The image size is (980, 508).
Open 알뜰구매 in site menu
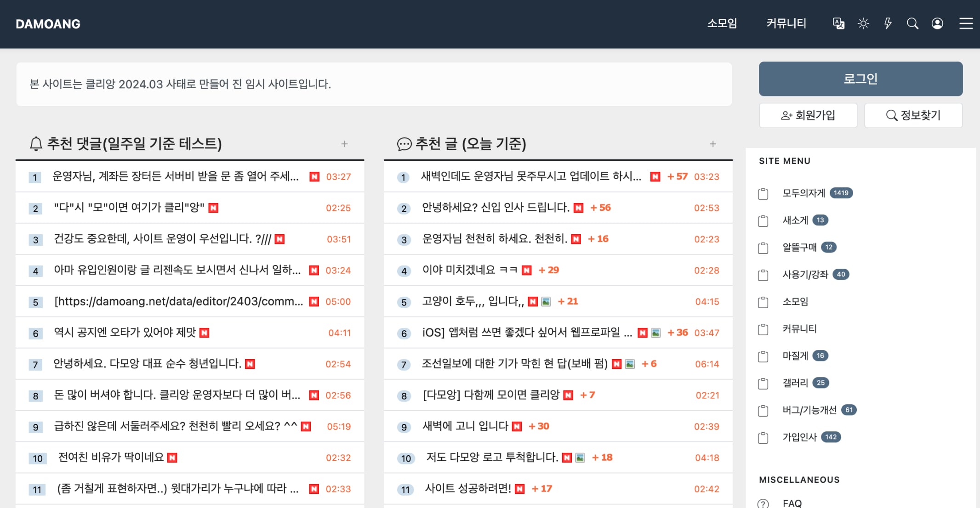pos(799,247)
